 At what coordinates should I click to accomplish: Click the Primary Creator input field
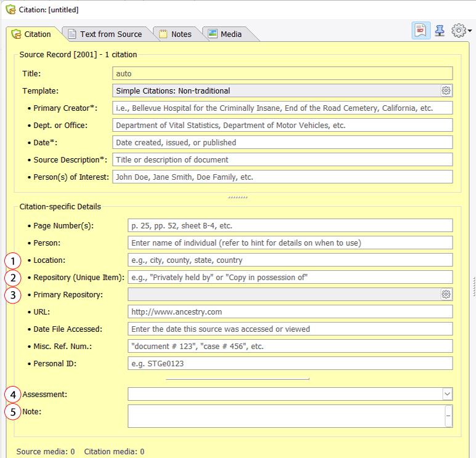pos(282,108)
